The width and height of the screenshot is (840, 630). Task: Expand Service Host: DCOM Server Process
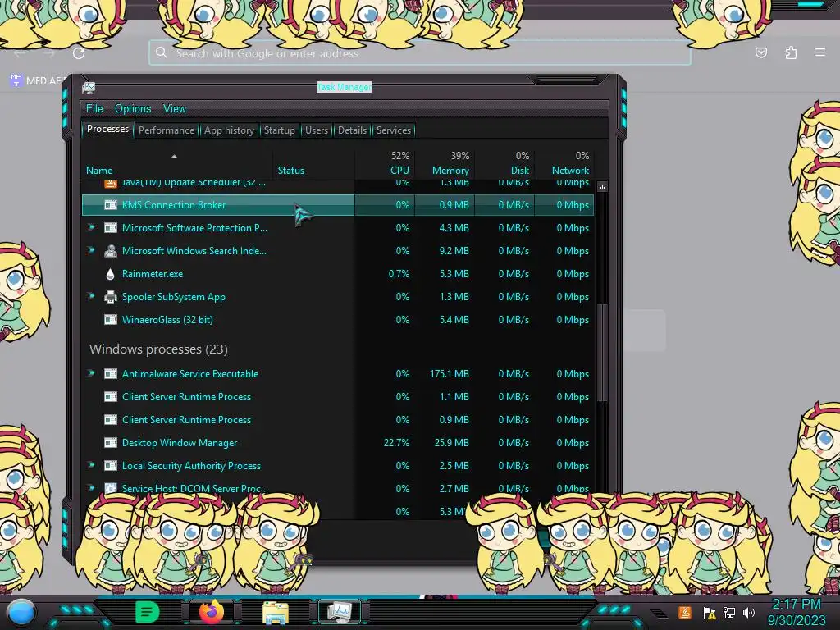click(91, 488)
